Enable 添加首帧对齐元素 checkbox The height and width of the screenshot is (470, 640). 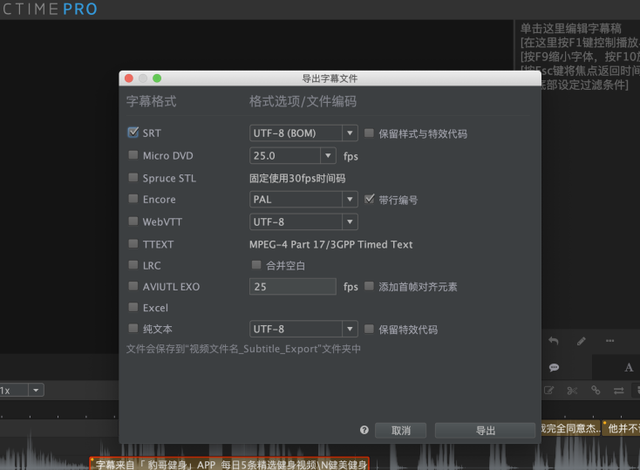(369, 286)
